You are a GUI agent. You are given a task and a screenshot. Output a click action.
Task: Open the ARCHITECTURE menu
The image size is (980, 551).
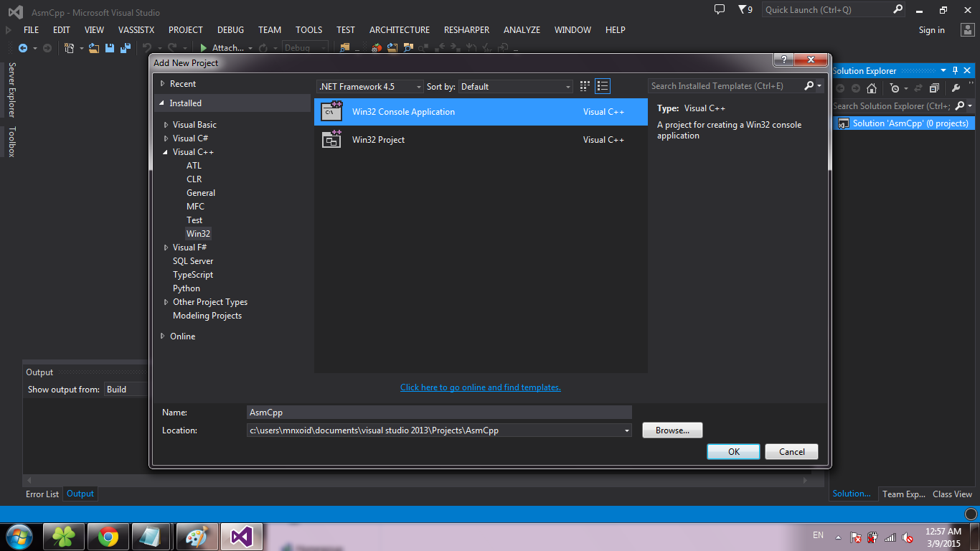[x=400, y=30]
